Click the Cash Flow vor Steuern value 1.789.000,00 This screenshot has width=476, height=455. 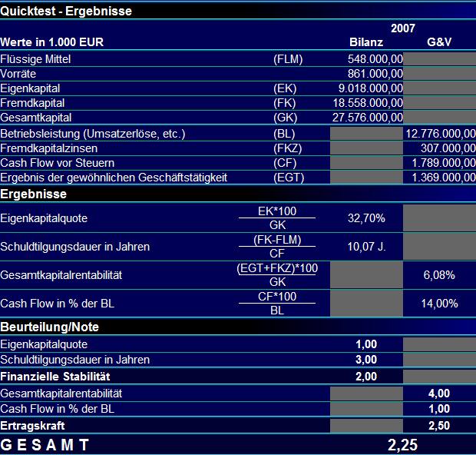point(444,163)
